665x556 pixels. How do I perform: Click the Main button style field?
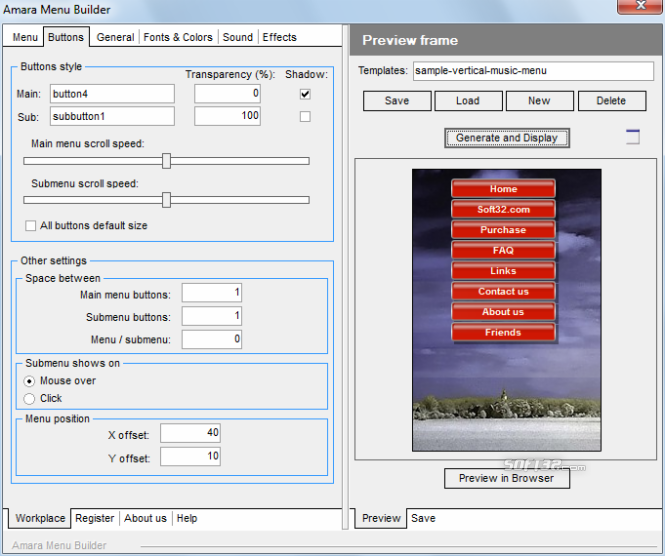tap(112, 94)
